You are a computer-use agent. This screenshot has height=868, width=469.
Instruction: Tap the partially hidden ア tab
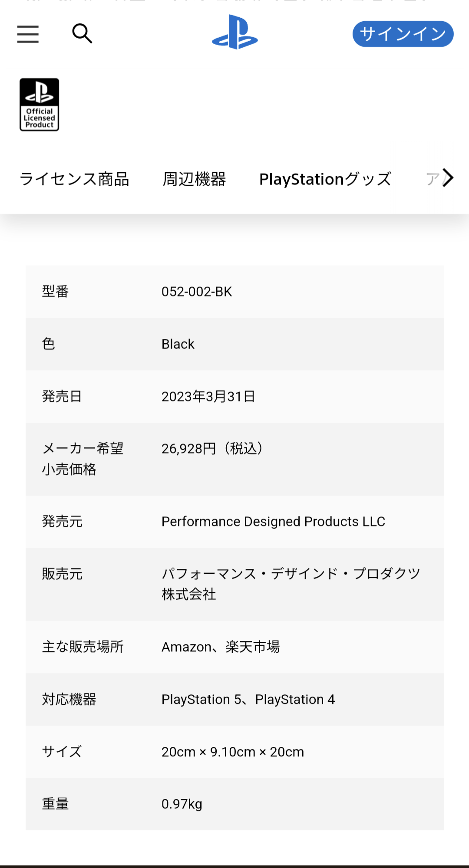(x=433, y=179)
